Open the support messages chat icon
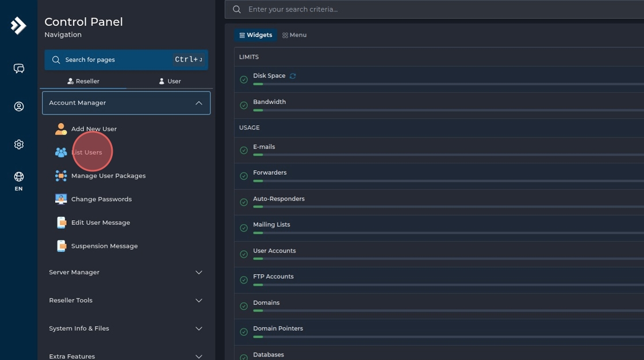The height and width of the screenshot is (360, 644). (19, 69)
